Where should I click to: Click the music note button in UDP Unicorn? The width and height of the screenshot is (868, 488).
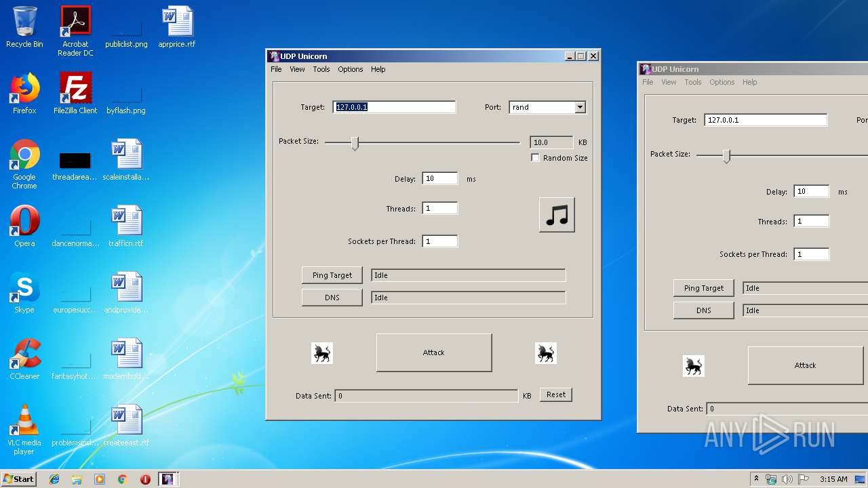tap(557, 215)
